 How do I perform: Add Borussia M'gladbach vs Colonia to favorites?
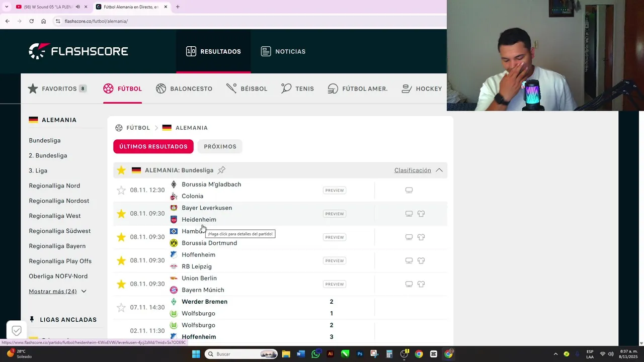click(121, 190)
